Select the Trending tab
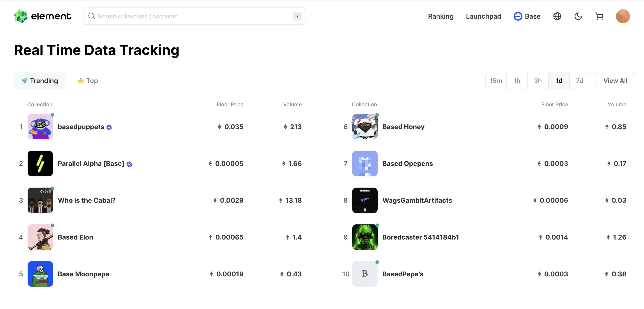 [x=39, y=81]
